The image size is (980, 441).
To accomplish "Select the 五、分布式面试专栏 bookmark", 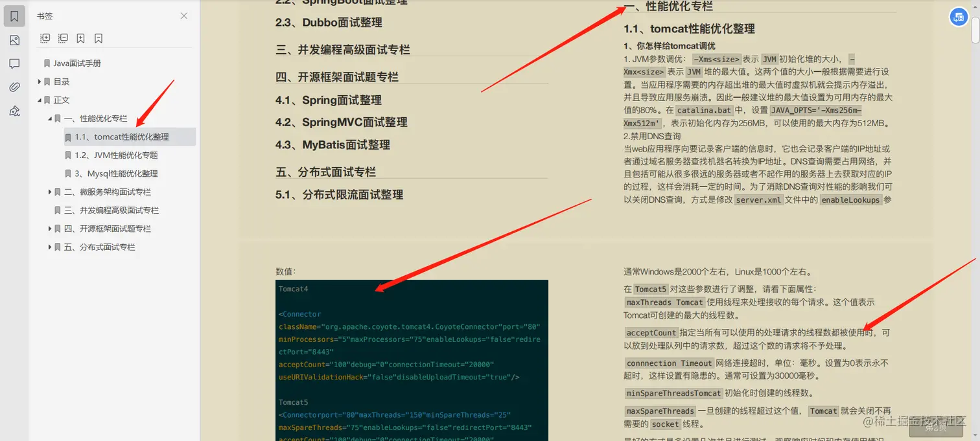I will 99,247.
